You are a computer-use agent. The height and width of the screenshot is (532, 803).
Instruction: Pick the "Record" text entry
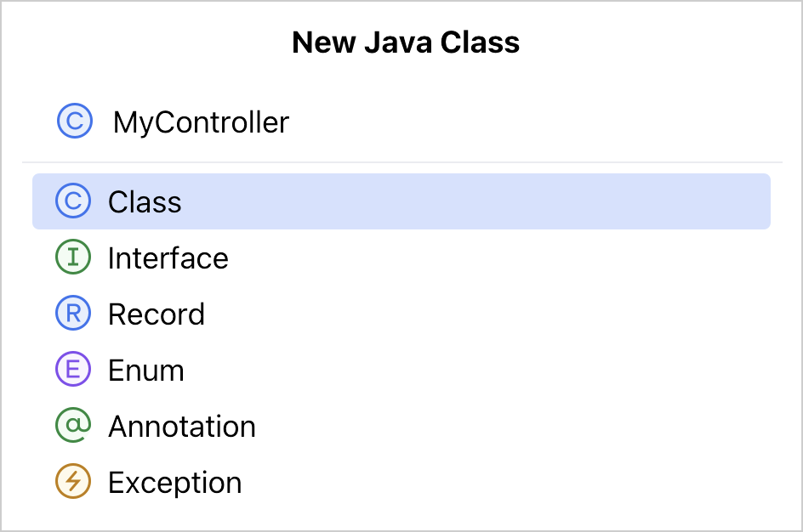click(156, 314)
